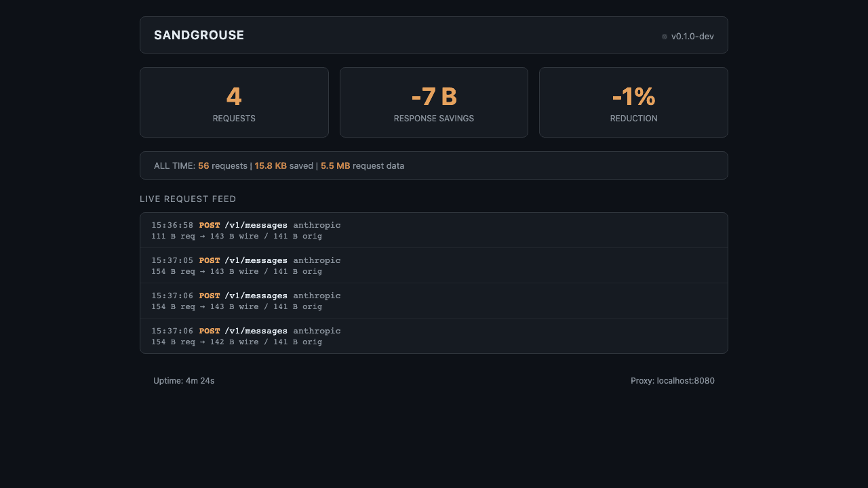Click the Uptime 4m 24s indicator
The height and width of the screenshot is (488, 868).
(184, 380)
